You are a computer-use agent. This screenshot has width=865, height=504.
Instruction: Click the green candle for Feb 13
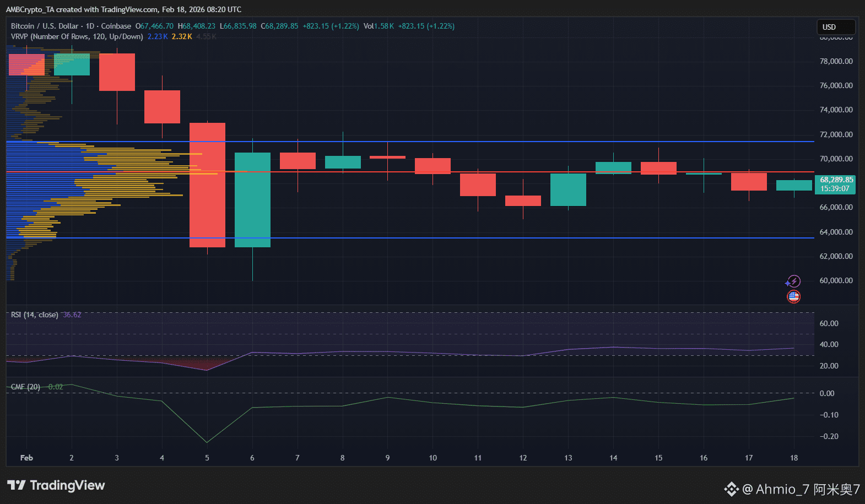tap(568, 189)
